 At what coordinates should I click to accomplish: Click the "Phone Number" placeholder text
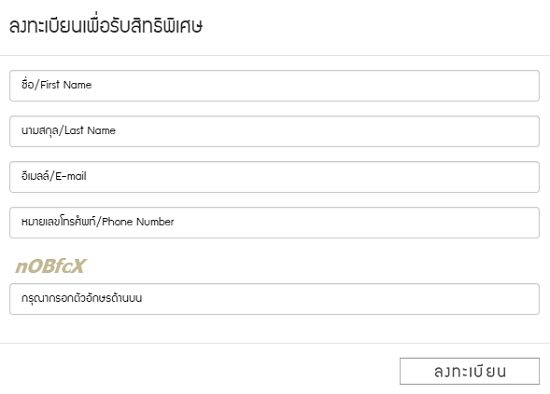pyautogui.click(x=138, y=222)
